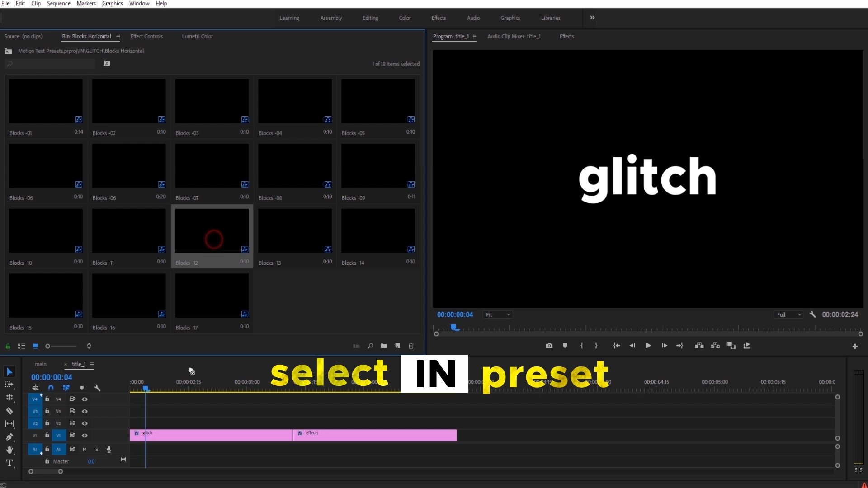Screen dimensions: 868x488
Task: Click the Graphics workspace tab
Action: 509,18
